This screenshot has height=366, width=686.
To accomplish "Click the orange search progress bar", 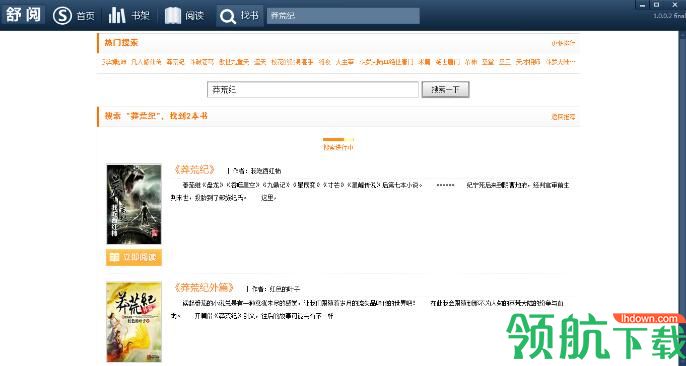I will coord(338,139).
